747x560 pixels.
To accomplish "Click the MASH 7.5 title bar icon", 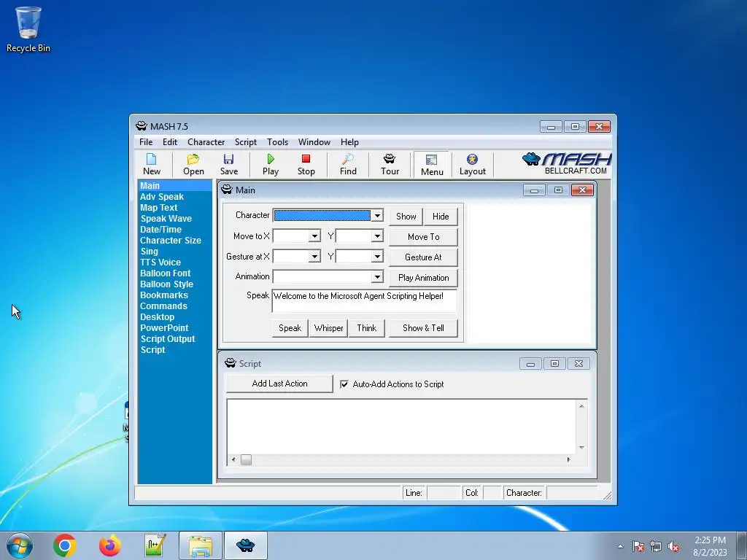I will click(142, 126).
